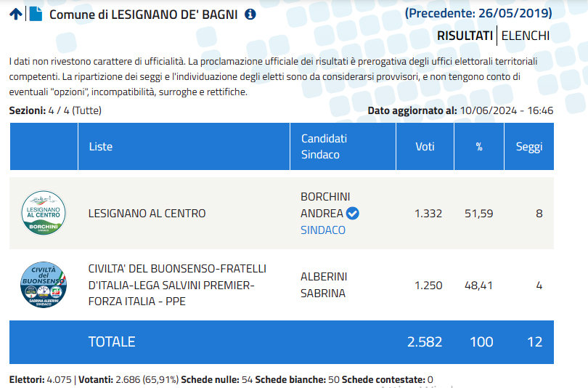Click candidate name BORCHINI ANDREA
Image resolution: width=588 pixels, height=388 pixels.
(x=325, y=205)
